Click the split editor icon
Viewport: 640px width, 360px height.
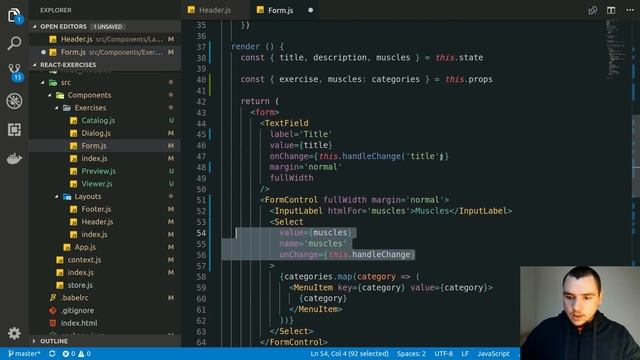[x=611, y=10]
